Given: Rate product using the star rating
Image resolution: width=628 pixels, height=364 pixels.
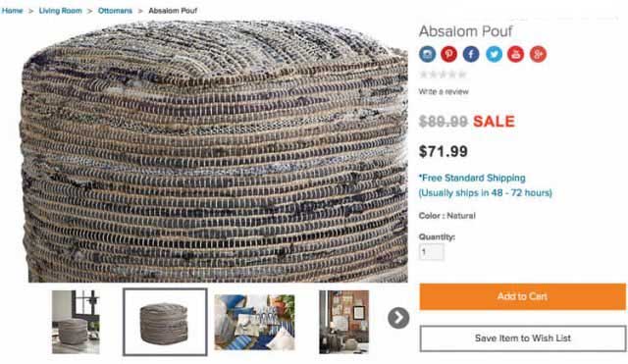Looking at the screenshot, I should click(x=443, y=75).
